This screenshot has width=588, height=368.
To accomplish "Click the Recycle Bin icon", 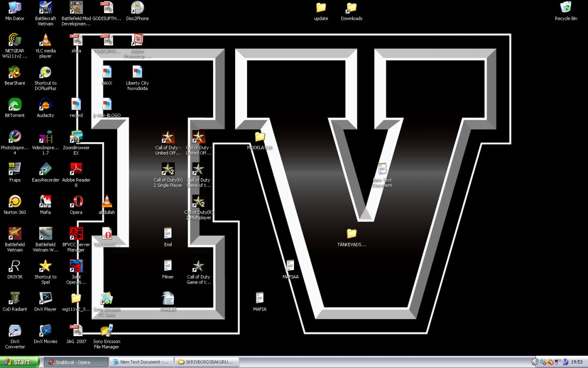I will pos(565,8).
